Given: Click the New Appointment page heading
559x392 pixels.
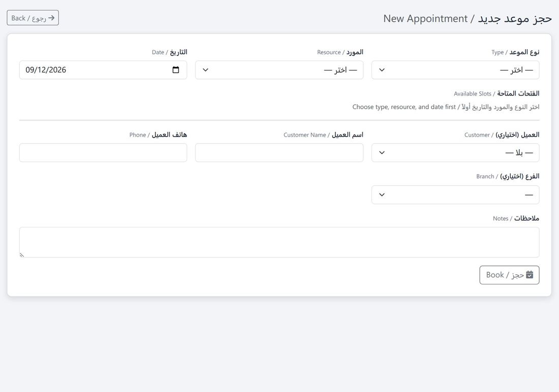Looking at the screenshot, I should (468, 18).
